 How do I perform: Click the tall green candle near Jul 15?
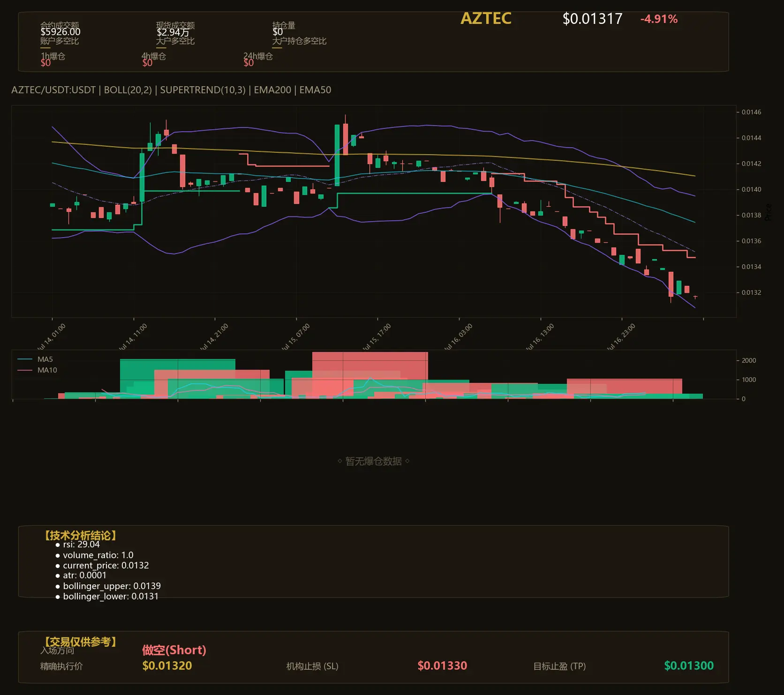coord(337,155)
